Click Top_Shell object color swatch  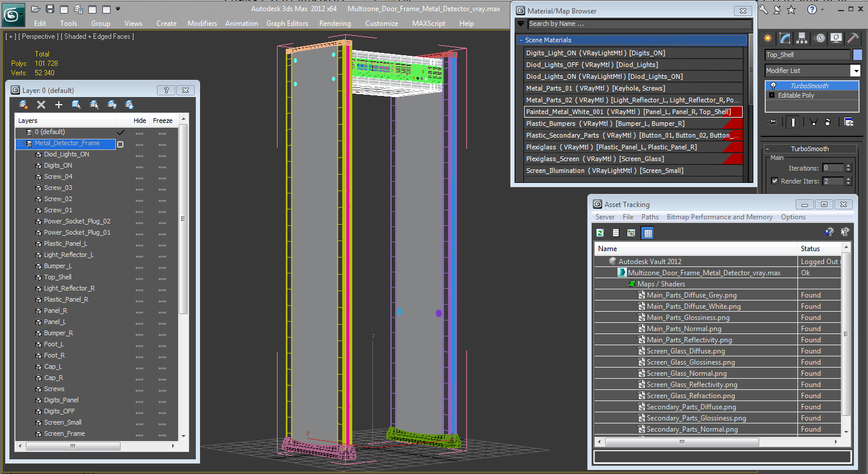(x=857, y=55)
